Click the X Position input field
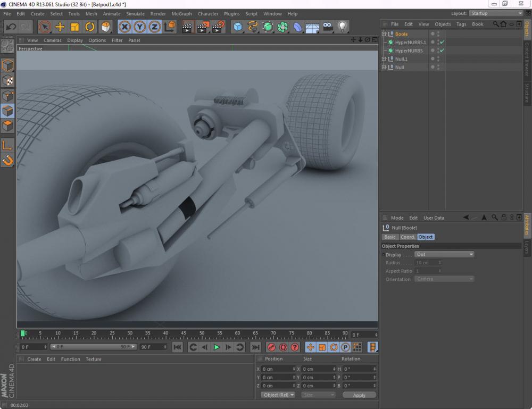532x409 pixels. point(277,369)
